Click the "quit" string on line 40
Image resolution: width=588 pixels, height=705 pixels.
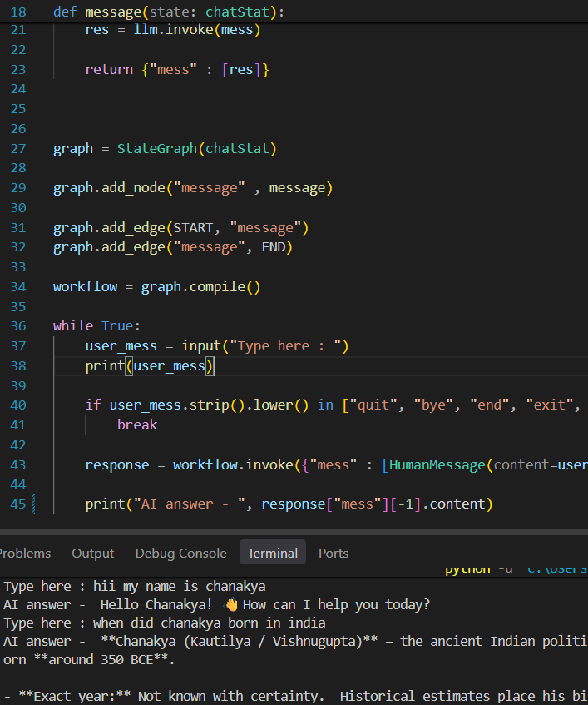[373, 405]
